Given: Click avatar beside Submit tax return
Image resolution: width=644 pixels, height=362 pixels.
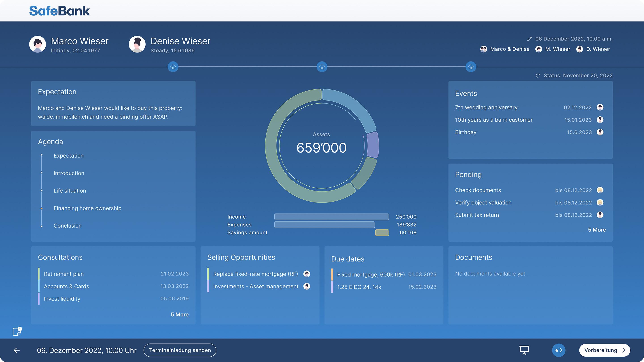Looking at the screenshot, I should (600, 215).
